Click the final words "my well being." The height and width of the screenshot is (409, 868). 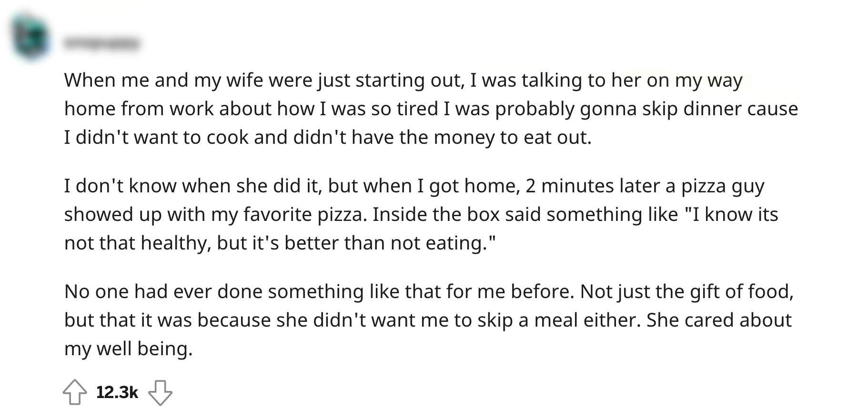coord(129,349)
